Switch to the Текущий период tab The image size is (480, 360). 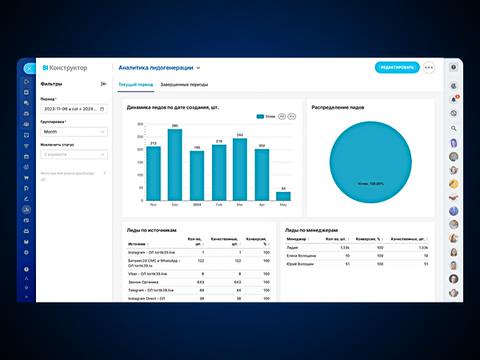136,85
